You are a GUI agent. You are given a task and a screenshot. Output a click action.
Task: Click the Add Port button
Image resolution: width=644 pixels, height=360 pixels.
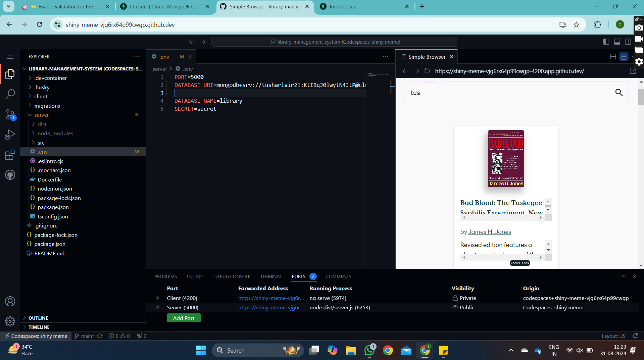click(x=184, y=318)
